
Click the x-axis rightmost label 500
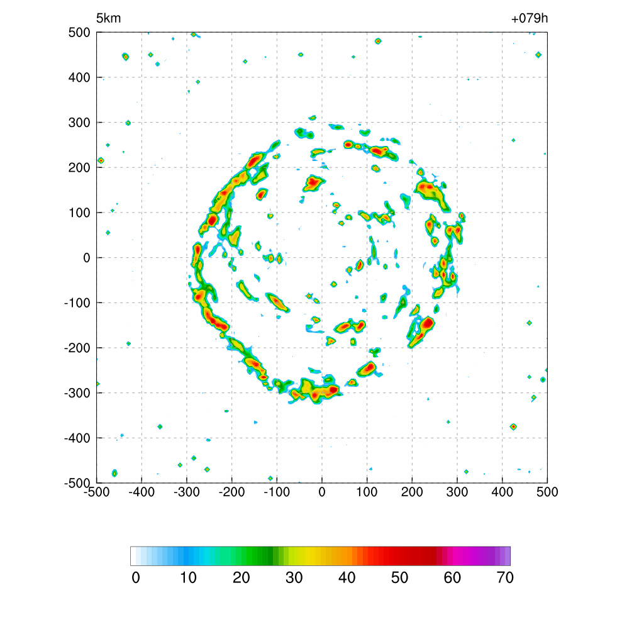547,492
